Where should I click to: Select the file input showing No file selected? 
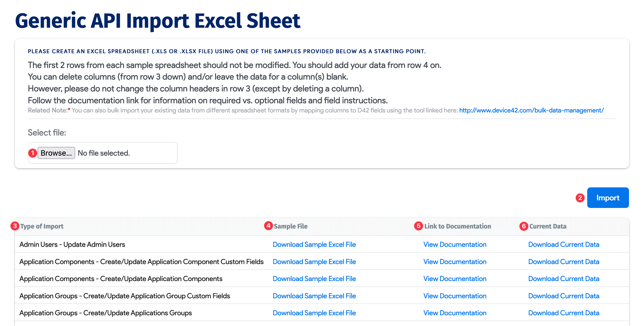[x=104, y=153]
